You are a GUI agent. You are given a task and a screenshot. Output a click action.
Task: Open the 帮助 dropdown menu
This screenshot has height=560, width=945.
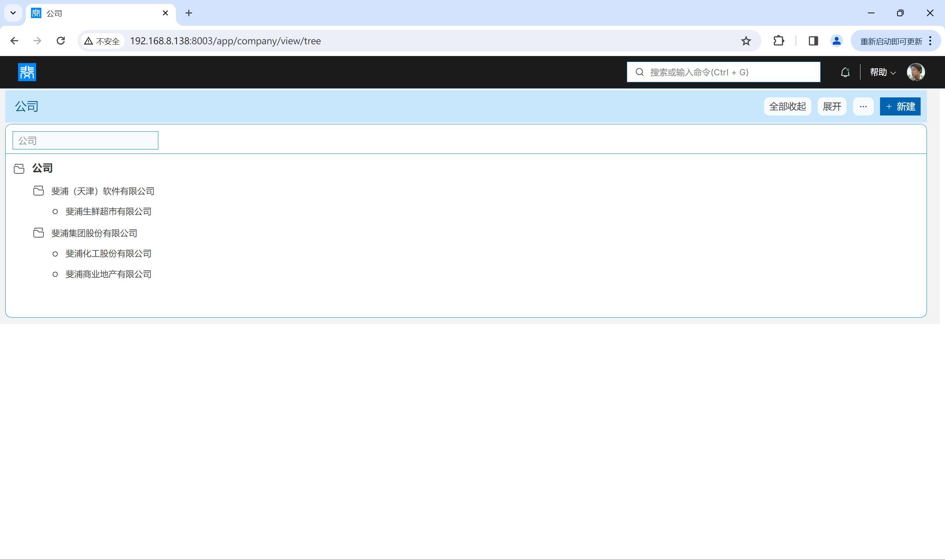pos(882,72)
